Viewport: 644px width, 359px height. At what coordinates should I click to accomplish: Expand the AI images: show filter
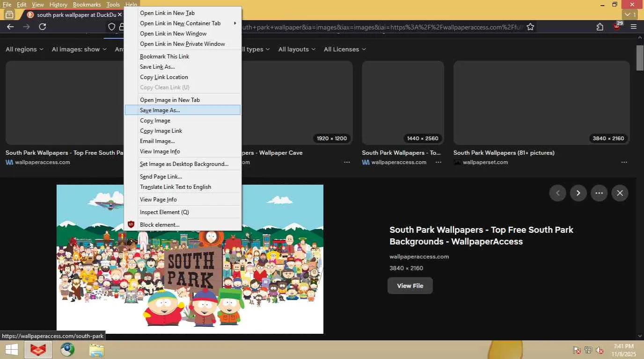point(79,49)
